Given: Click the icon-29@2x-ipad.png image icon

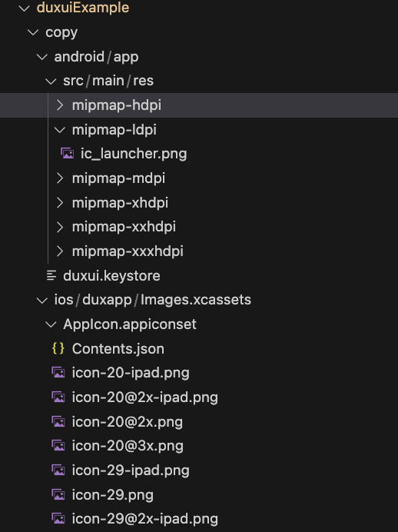Looking at the screenshot, I should [x=58, y=519].
